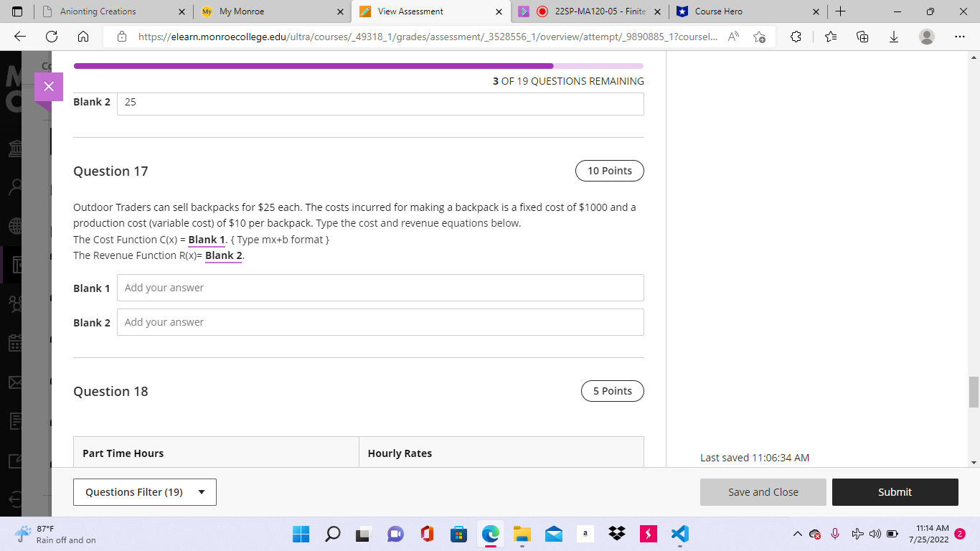Open browser Collections
Viewport: 980px width, 551px height.
863,37
